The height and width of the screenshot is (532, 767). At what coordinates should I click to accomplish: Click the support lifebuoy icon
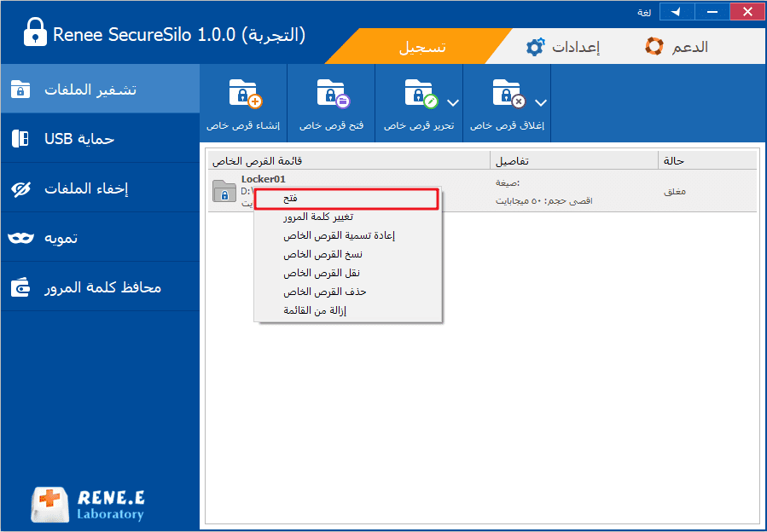[x=654, y=46]
